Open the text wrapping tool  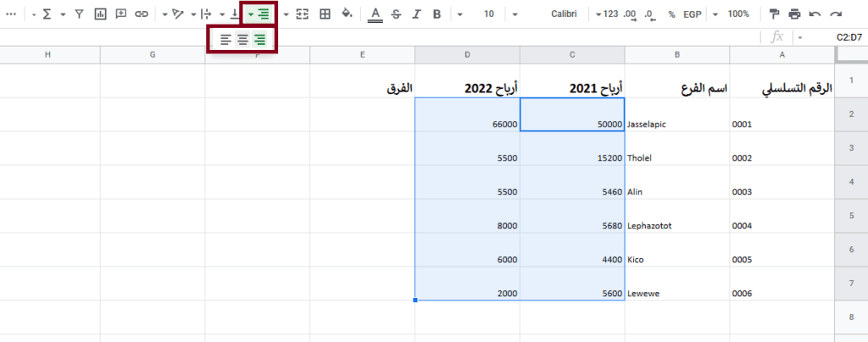205,14
